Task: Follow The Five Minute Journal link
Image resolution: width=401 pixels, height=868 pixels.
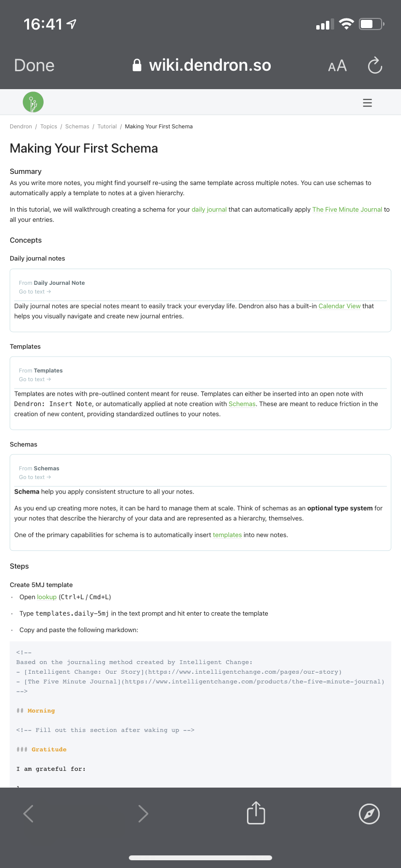Action: (x=347, y=209)
